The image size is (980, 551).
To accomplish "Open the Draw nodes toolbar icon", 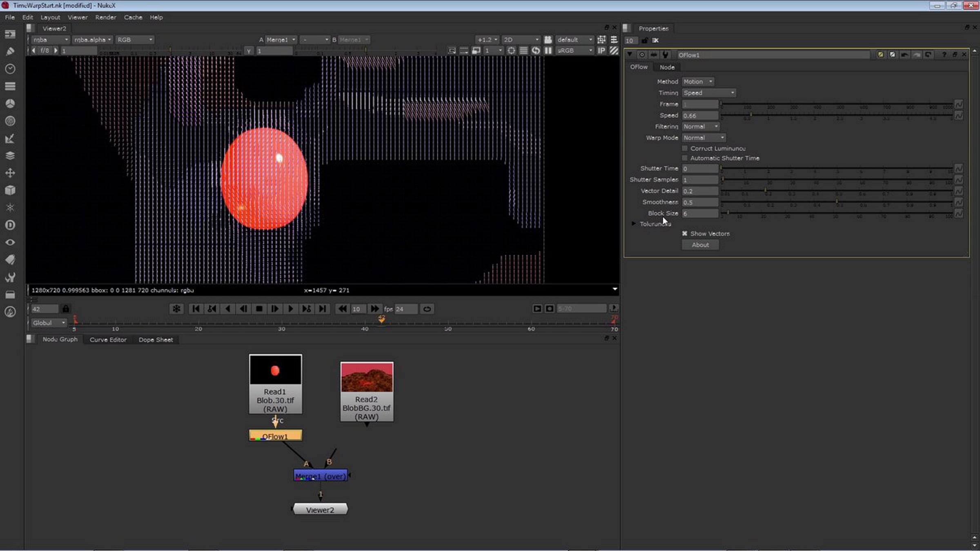I will click(x=10, y=51).
